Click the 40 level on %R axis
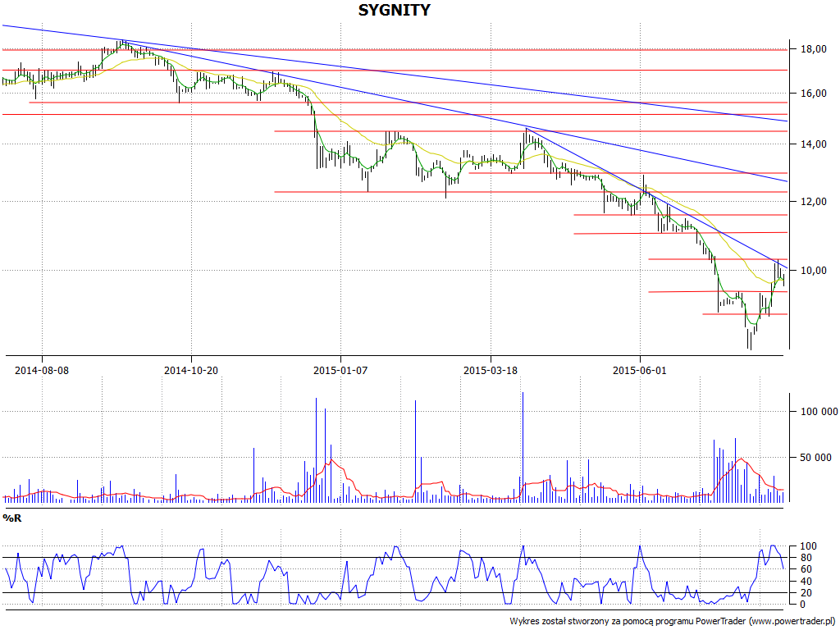 (x=807, y=582)
